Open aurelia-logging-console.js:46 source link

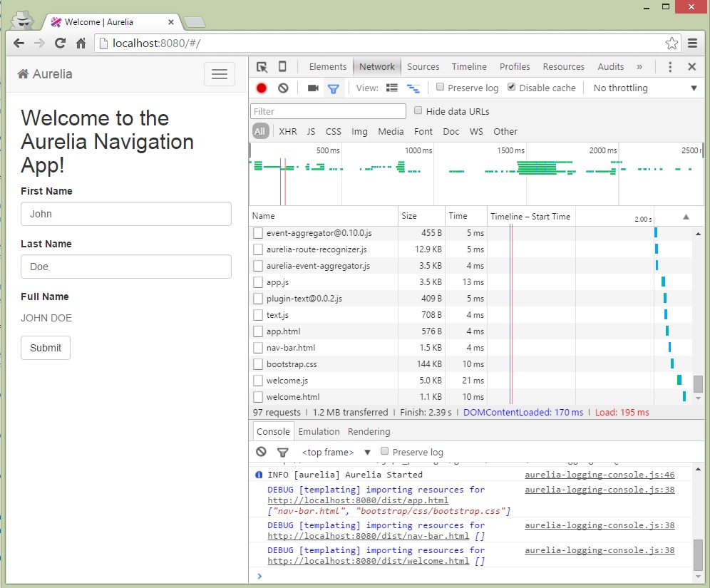coord(600,475)
